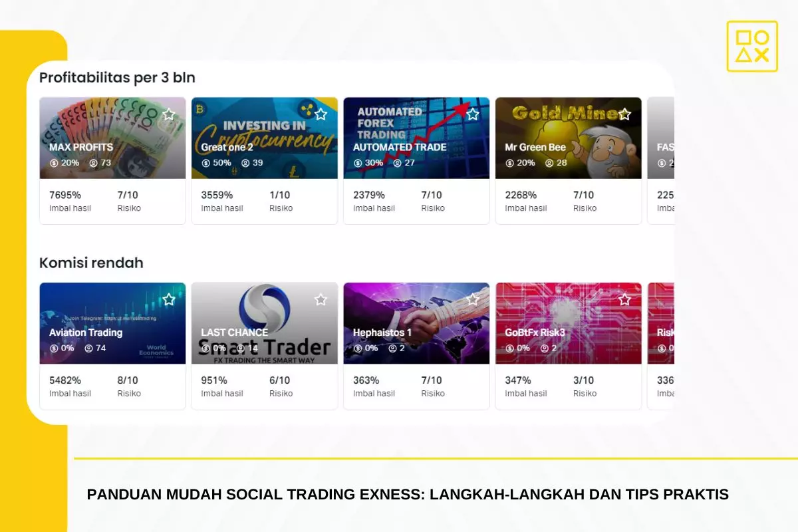
Task: Click the commission icon on Mr Green Bee
Action: [x=510, y=163]
